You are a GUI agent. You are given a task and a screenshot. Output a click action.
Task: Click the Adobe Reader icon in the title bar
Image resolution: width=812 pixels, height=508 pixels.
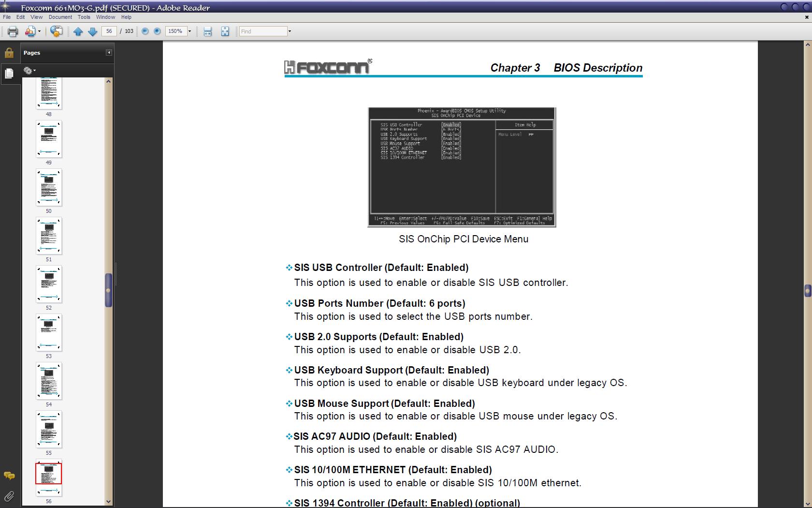click(x=6, y=6)
